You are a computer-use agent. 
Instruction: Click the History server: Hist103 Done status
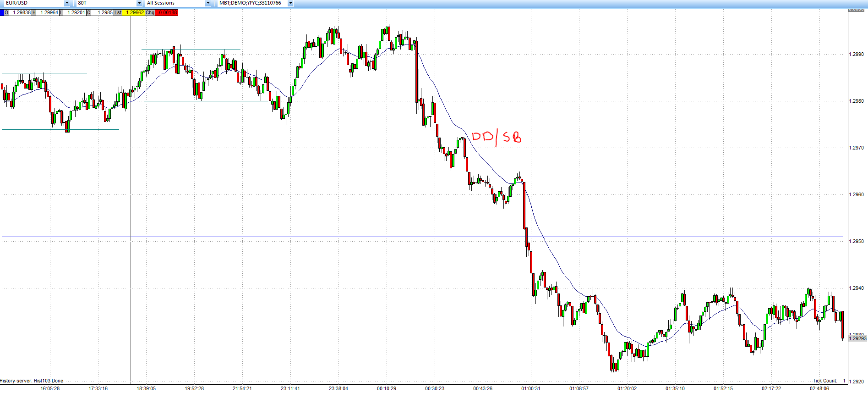tap(32, 381)
